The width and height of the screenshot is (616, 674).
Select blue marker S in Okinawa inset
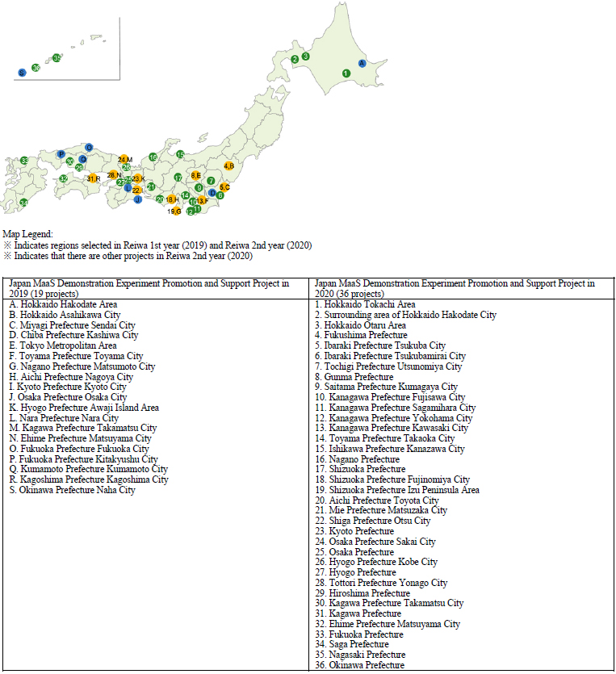[x=22, y=73]
